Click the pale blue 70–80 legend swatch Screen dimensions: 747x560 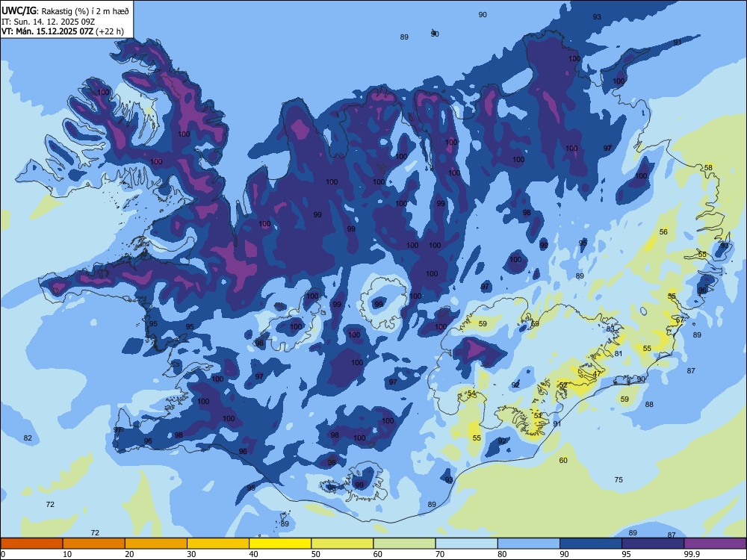466,544
